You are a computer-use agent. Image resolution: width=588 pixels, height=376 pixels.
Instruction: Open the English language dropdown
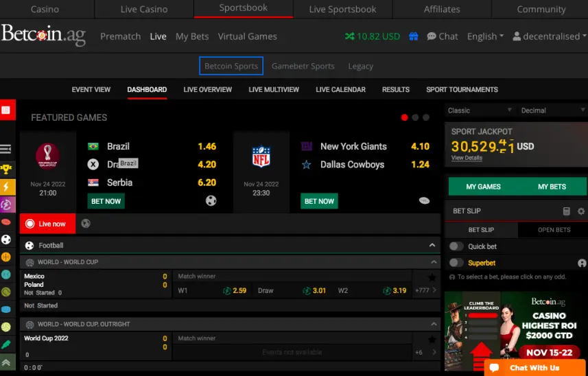click(x=485, y=36)
